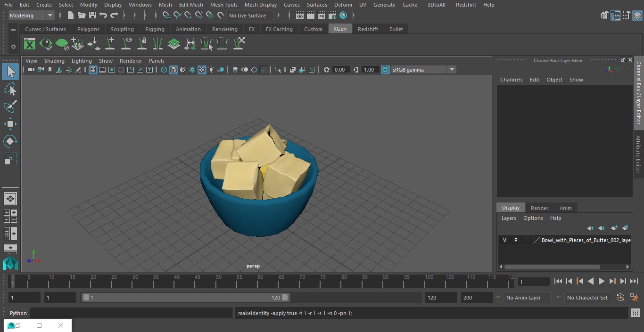Image resolution: width=644 pixels, height=332 pixels.
Task: Toggle smooth shade all in viewport
Action: [x=173, y=70]
